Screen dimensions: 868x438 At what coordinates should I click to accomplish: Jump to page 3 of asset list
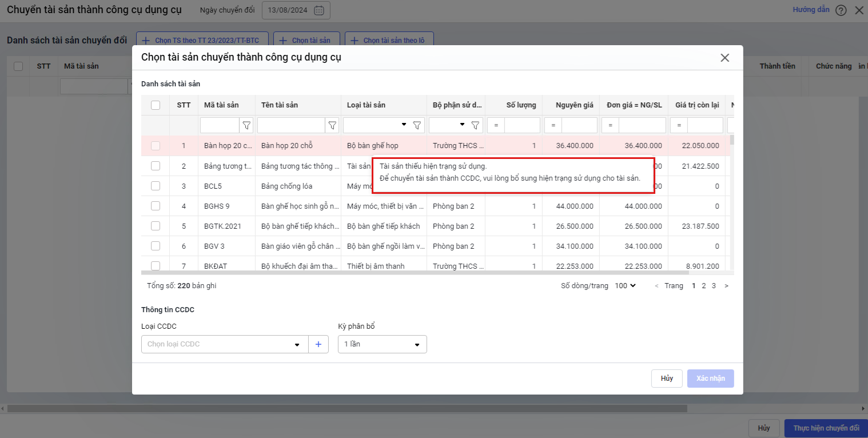pyautogui.click(x=714, y=285)
